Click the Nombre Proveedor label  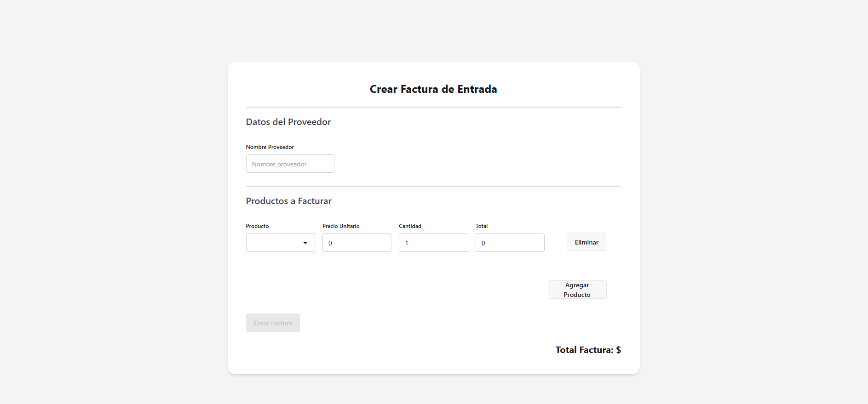point(270,147)
